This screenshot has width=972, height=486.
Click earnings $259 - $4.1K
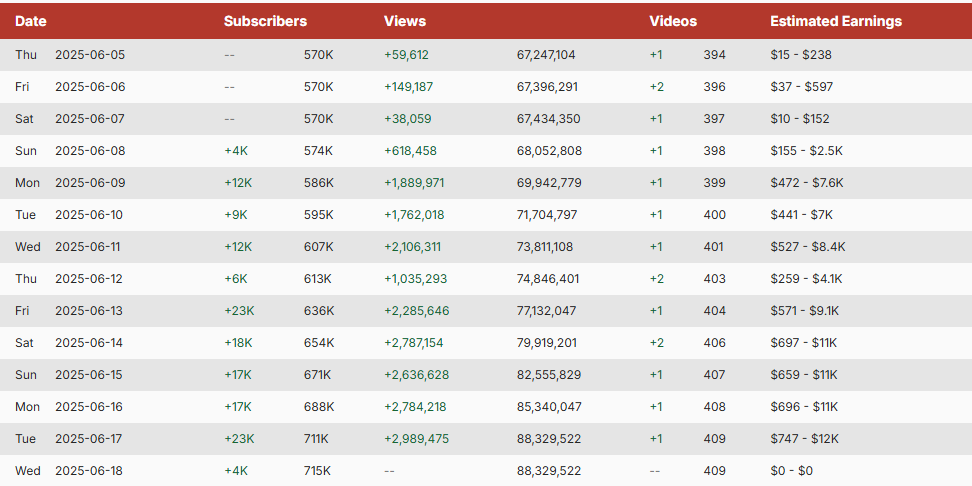[x=806, y=279]
